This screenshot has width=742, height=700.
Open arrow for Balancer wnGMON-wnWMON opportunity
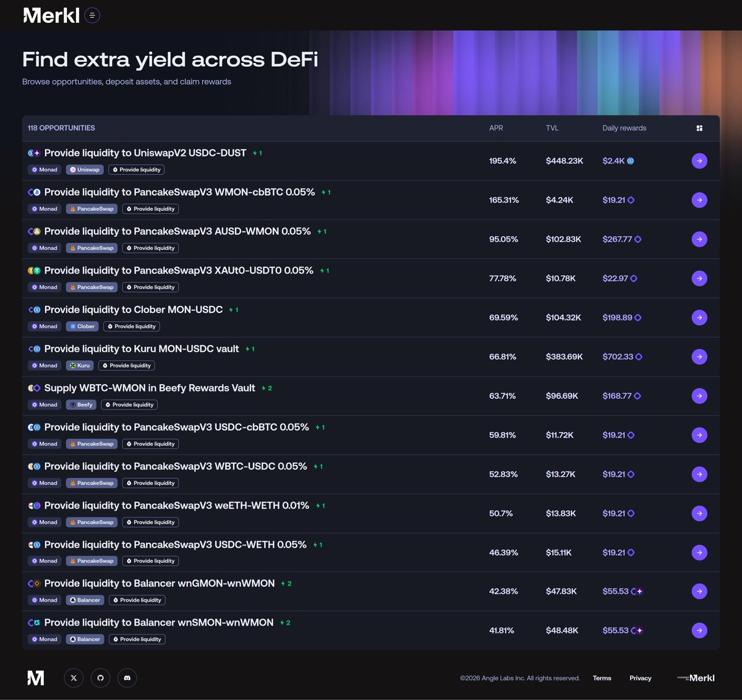699,591
